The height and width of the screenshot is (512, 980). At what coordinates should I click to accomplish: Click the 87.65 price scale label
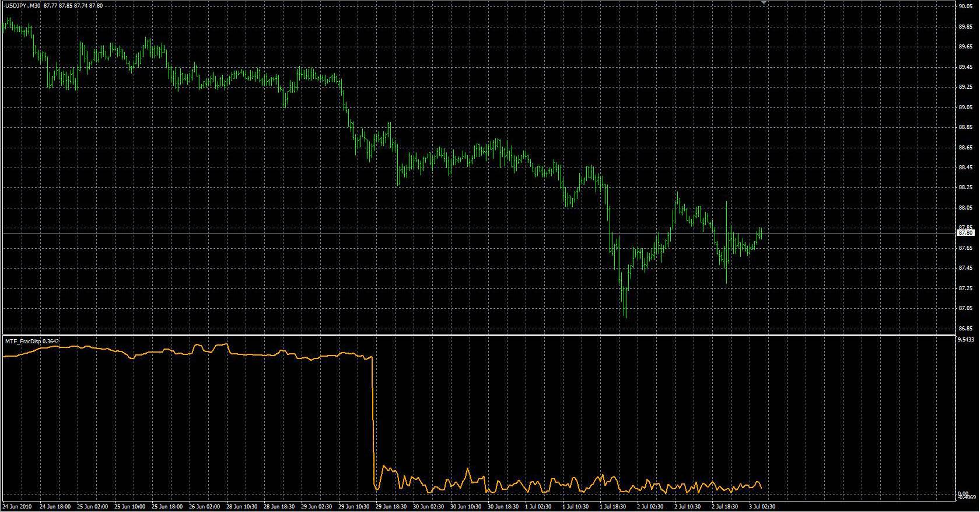(965, 248)
